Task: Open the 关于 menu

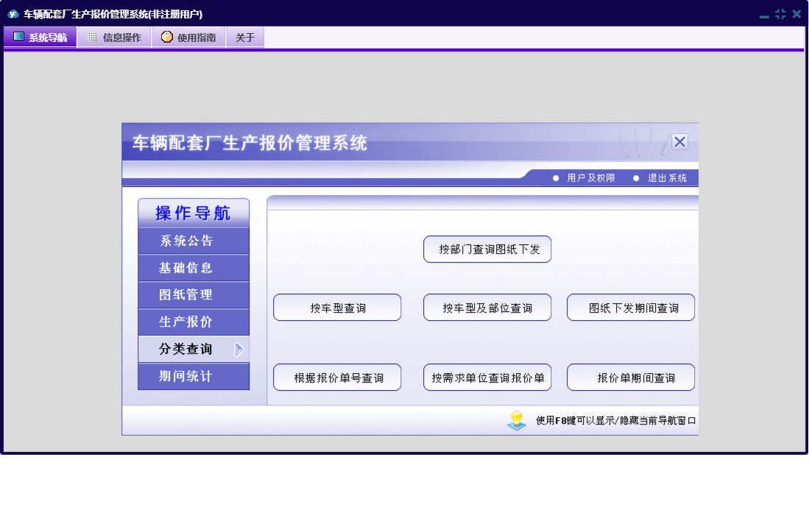Action: coord(245,37)
